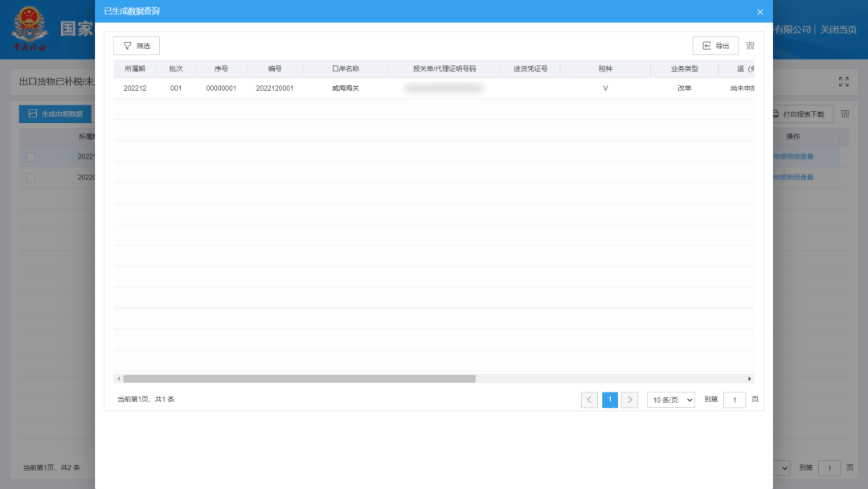Select the 编号 column header
The image size is (868, 489).
(275, 68)
